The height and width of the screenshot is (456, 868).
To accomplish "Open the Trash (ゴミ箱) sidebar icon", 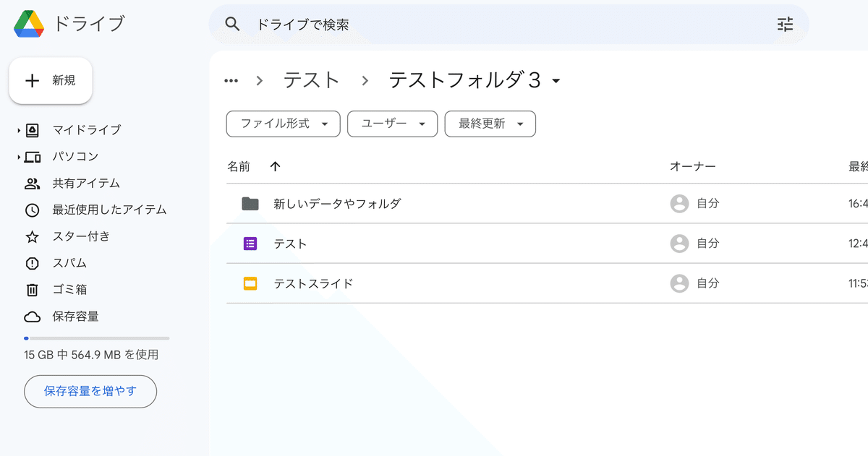I will pyautogui.click(x=32, y=290).
